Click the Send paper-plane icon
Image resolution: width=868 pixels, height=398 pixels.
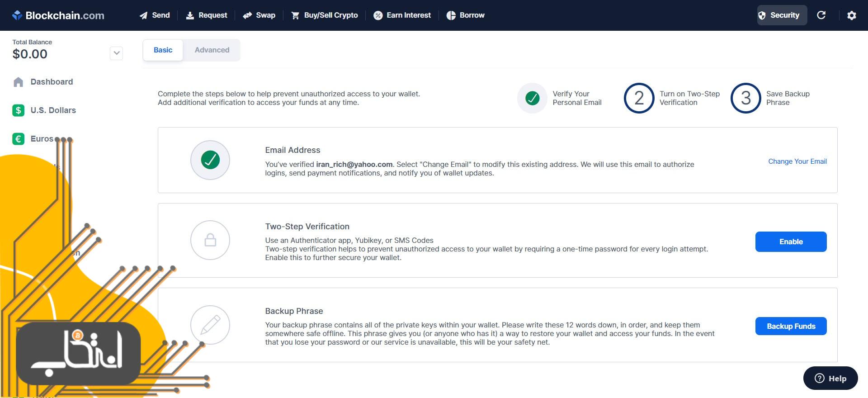[143, 15]
